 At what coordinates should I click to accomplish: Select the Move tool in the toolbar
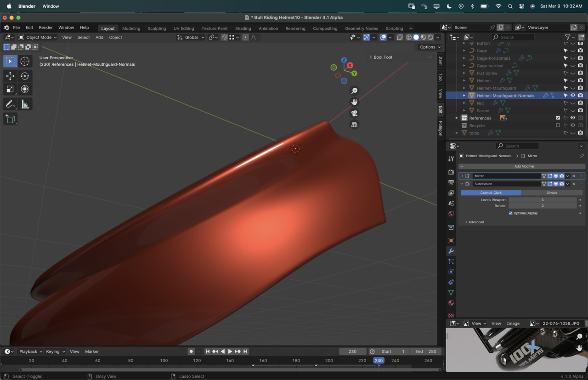pos(10,76)
